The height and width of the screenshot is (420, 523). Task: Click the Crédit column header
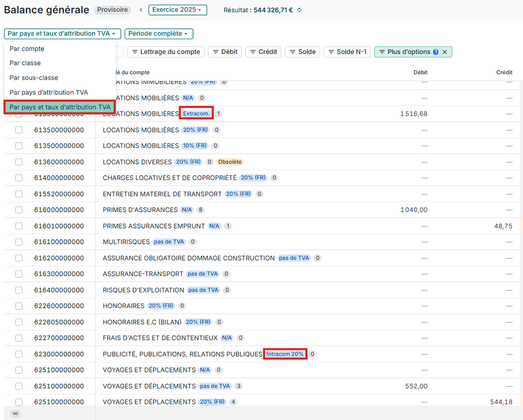pyautogui.click(x=504, y=72)
